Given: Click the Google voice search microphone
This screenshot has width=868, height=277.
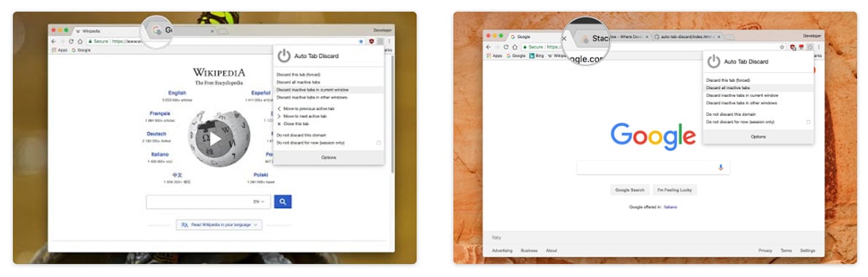Looking at the screenshot, I should click(x=720, y=167).
